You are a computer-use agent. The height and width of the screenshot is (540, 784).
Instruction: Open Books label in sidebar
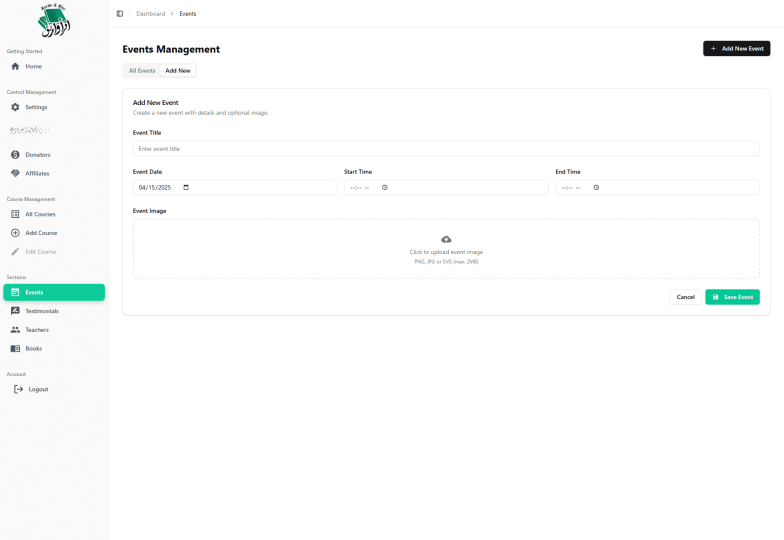tap(34, 348)
